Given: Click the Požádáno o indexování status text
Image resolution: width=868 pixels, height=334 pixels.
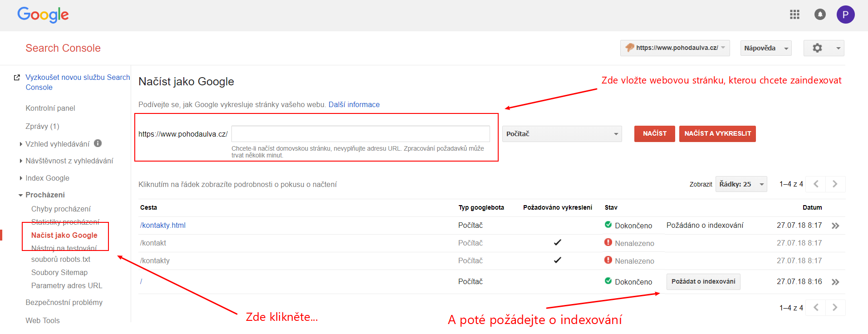Looking at the screenshot, I should click(705, 225).
